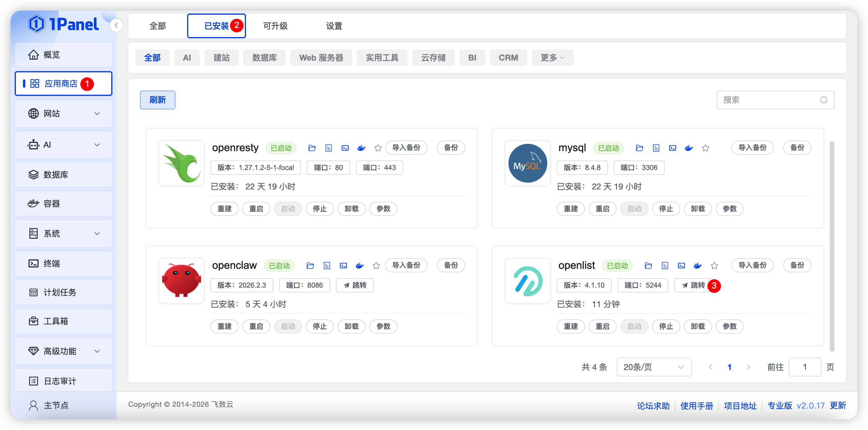868x430 pixels.
Task: Star the openlist app as favorite
Action: (714, 266)
